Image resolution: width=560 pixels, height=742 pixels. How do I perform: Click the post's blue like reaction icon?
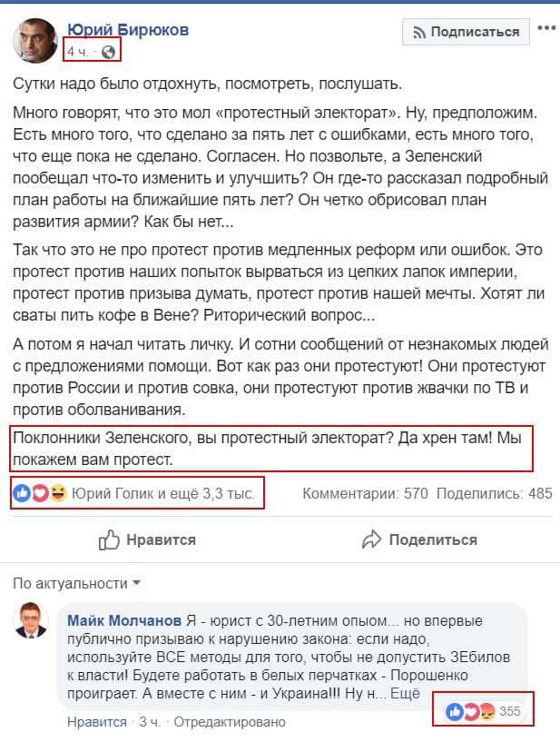pos(21,493)
